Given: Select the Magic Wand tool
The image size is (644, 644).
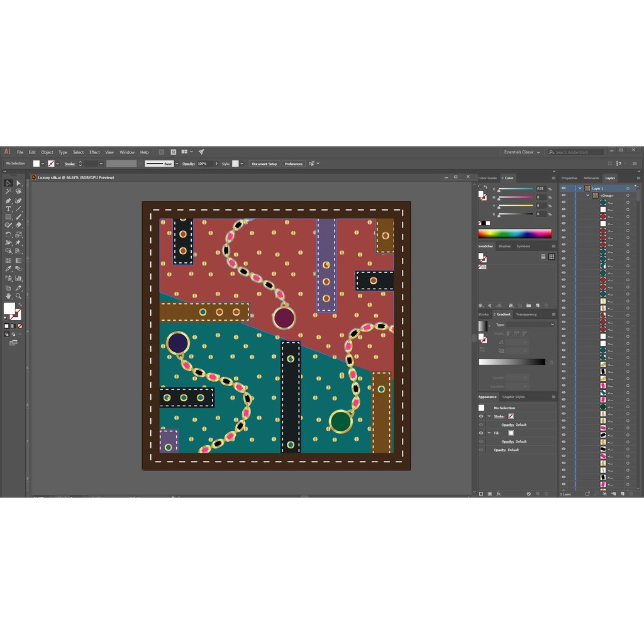Looking at the screenshot, I should pyautogui.click(x=8, y=191).
